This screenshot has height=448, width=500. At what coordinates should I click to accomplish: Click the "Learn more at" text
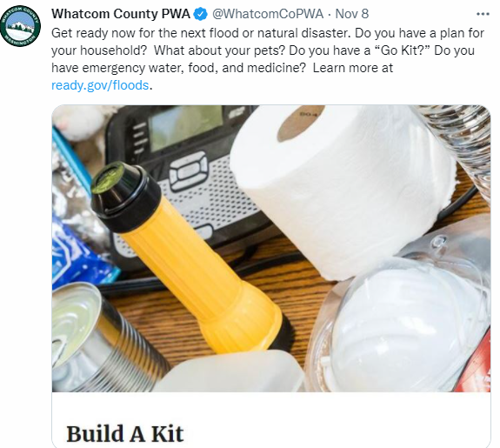(353, 68)
